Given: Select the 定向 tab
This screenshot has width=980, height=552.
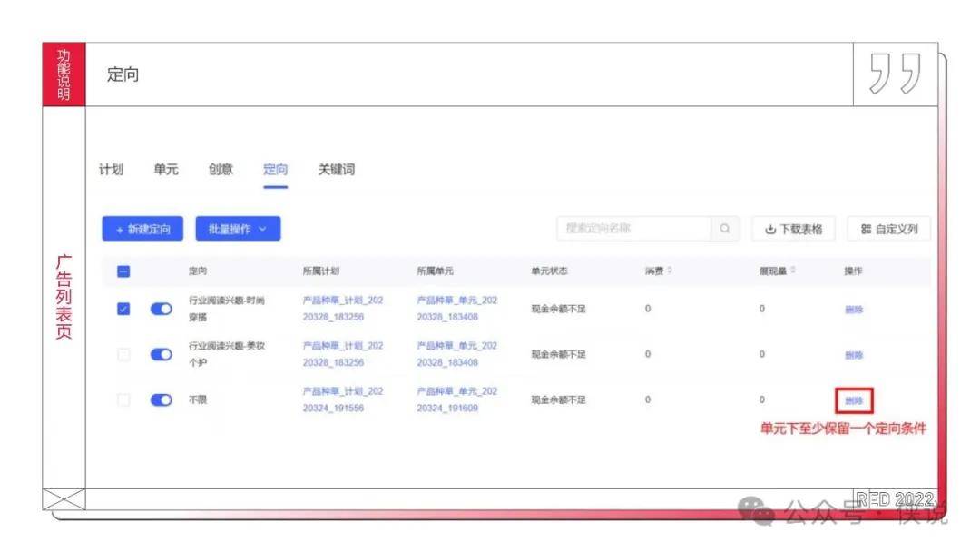Looking at the screenshot, I should tap(276, 170).
